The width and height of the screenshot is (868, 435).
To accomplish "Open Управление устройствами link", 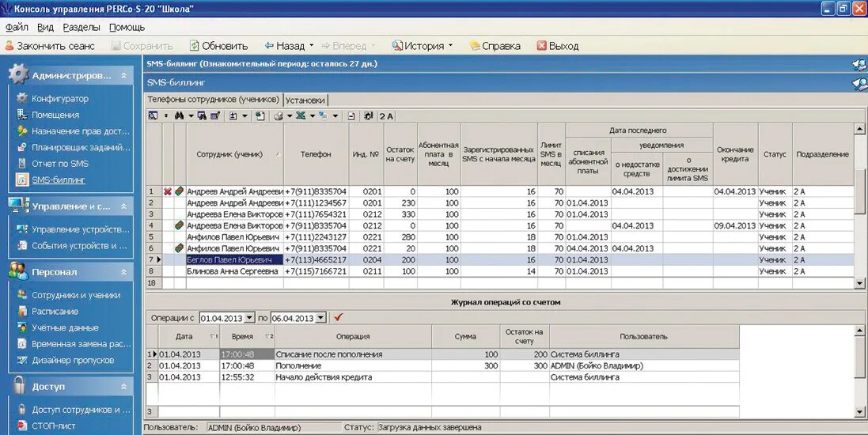I will (80, 229).
